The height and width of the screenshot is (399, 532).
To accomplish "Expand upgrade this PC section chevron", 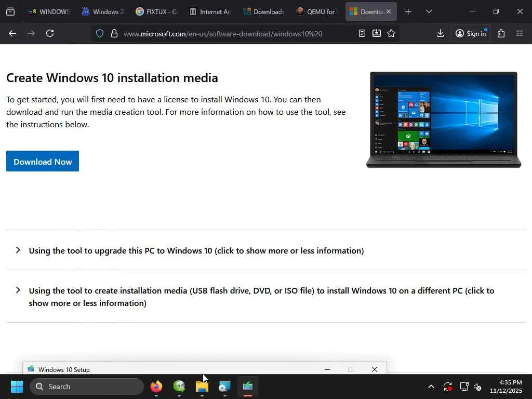I will point(18,250).
